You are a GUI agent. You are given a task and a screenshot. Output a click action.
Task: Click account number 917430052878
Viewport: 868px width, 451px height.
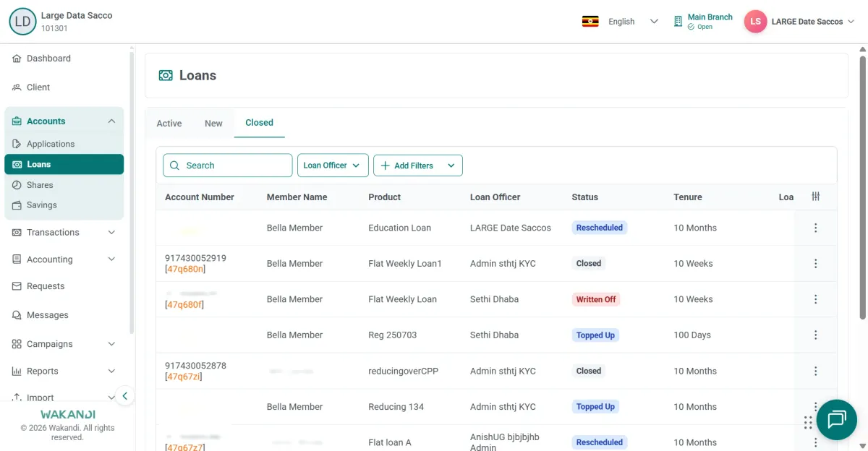[195, 366]
